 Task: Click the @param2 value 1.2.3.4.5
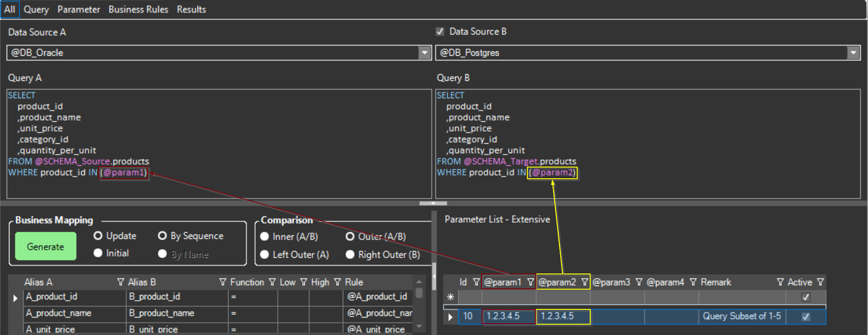point(563,316)
